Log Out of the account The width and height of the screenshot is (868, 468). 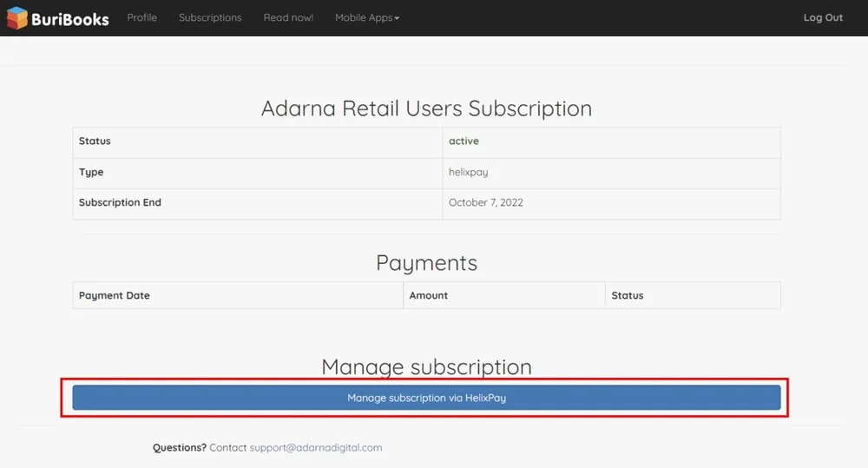823,17
